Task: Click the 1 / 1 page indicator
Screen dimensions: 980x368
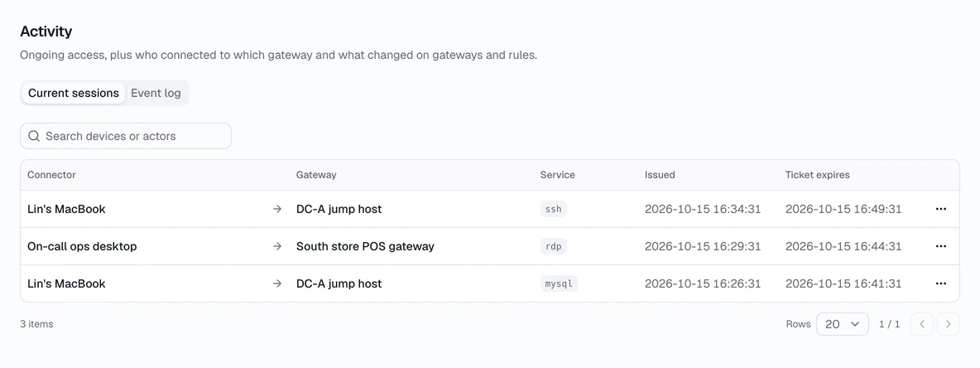Action: pyautogui.click(x=890, y=324)
